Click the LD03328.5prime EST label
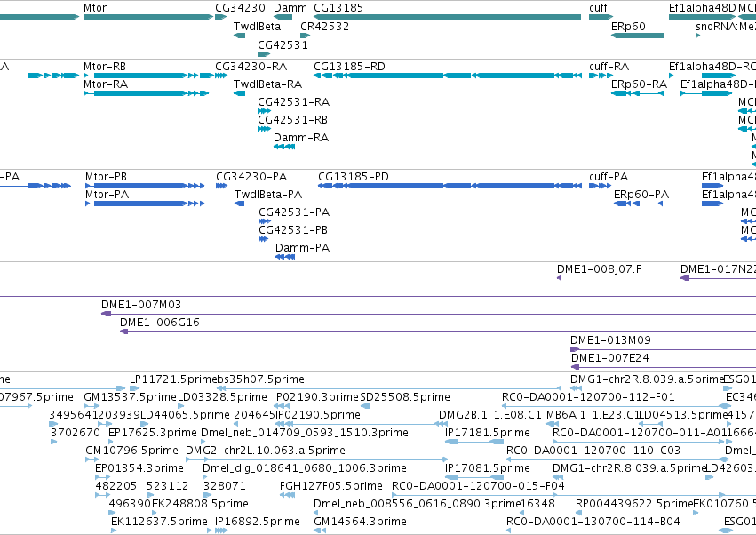This screenshot has height=535, width=756. (222, 397)
